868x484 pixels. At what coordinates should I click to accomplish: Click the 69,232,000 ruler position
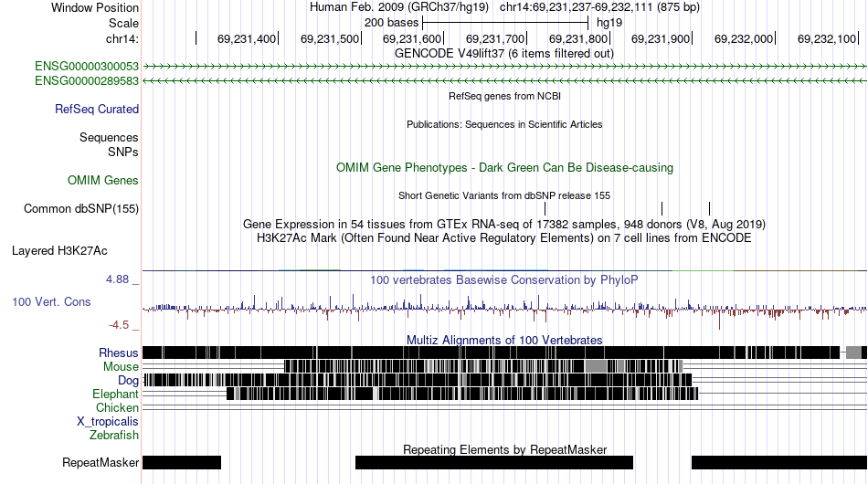point(744,38)
